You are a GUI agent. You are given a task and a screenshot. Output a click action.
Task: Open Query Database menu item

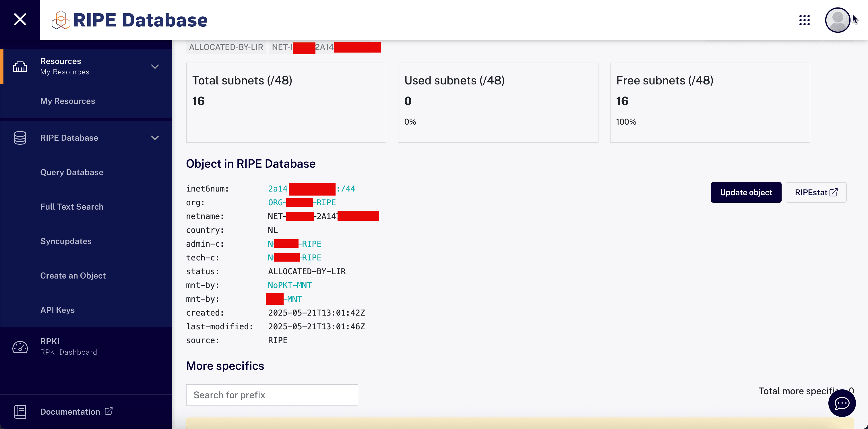point(71,172)
